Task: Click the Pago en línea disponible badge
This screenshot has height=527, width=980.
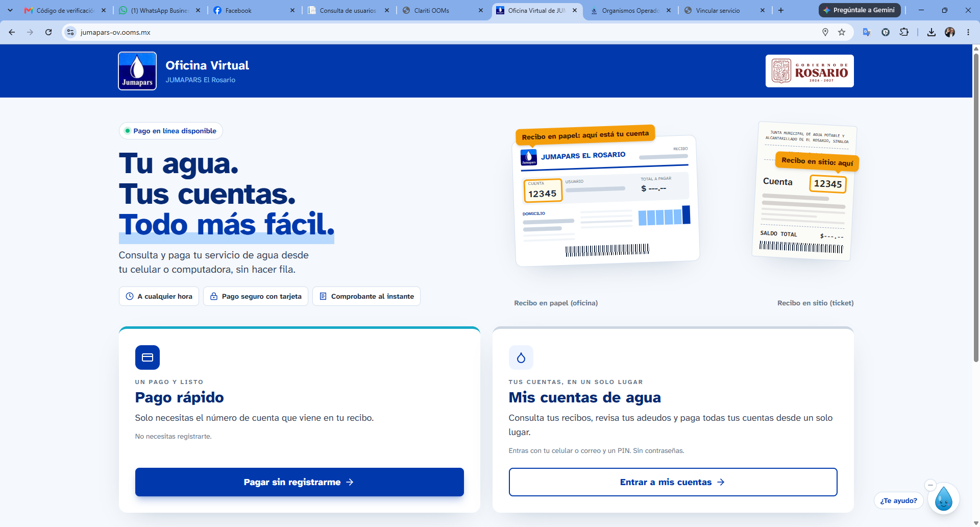Action: point(170,131)
